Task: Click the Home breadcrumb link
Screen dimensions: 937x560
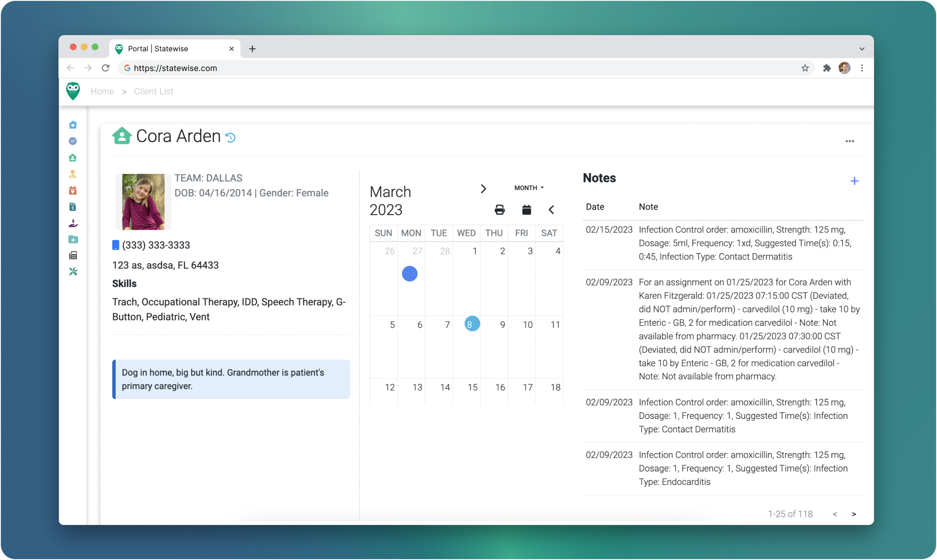Action: tap(102, 91)
